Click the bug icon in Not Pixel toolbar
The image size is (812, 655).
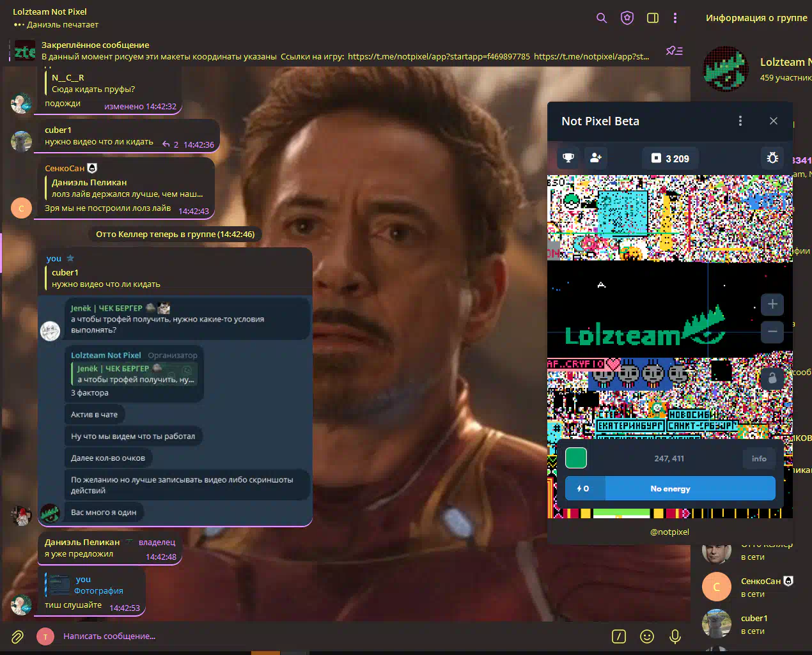(x=772, y=158)
